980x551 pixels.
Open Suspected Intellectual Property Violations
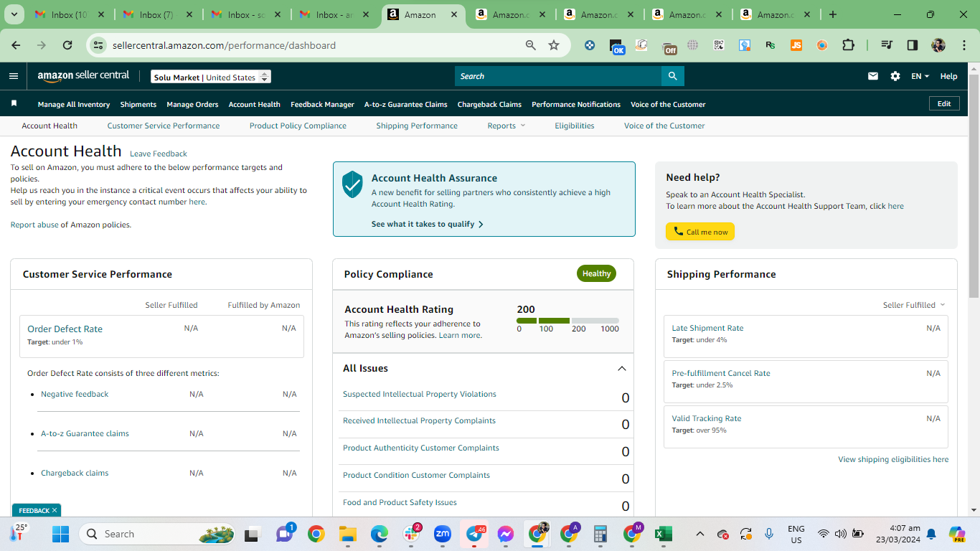tap(420, 394)
